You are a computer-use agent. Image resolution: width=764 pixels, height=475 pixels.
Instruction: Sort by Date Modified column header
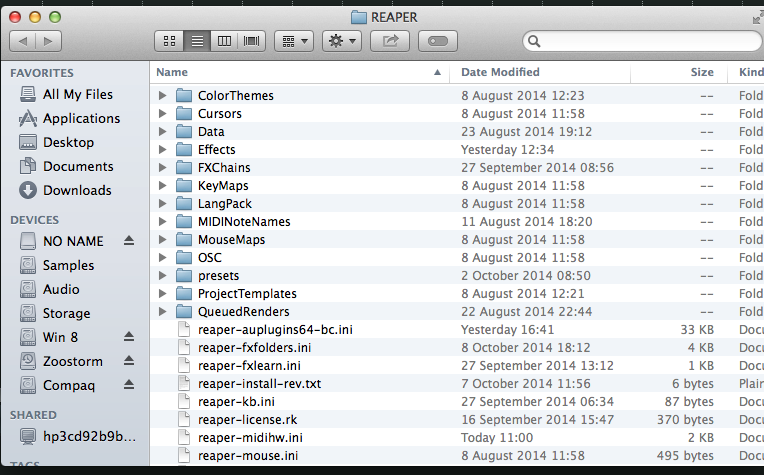539,72
